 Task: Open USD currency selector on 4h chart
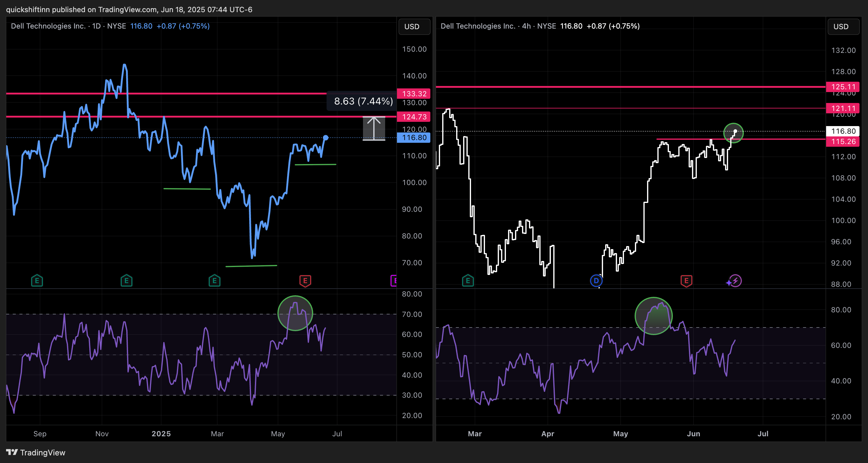[843, 27]
